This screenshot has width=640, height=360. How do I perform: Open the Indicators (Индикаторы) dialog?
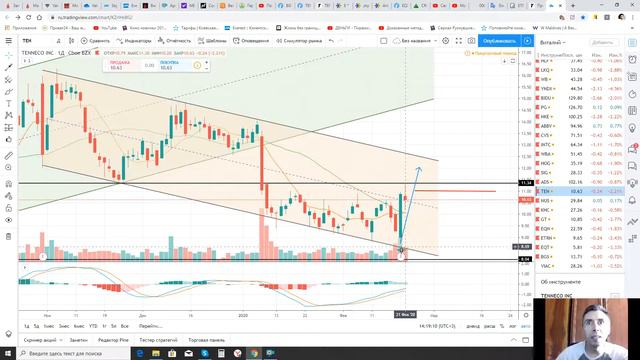pyautogui.click(x=134, y=41)
